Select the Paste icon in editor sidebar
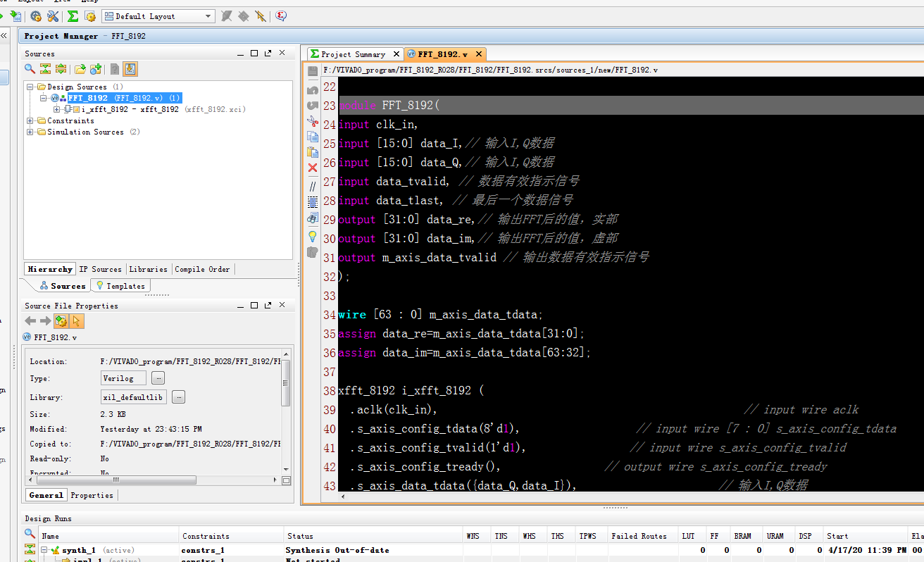Screen dimensions: 924x562 [x=312, y=151]
